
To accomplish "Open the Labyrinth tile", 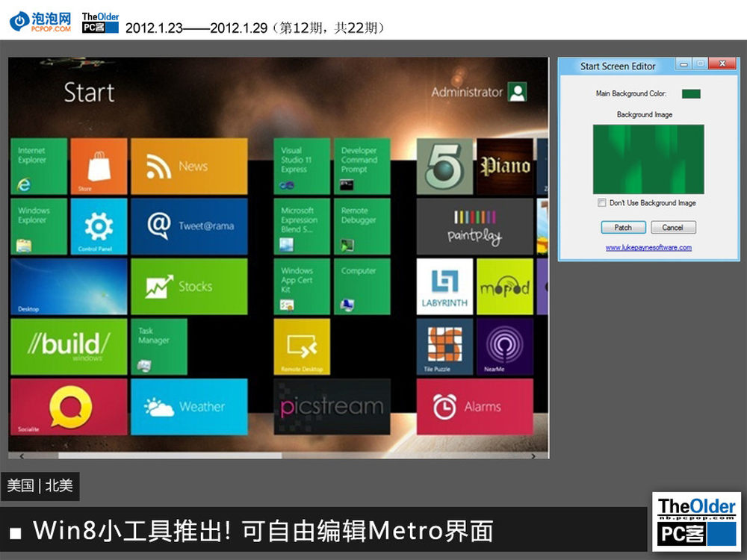I will 445,287.
